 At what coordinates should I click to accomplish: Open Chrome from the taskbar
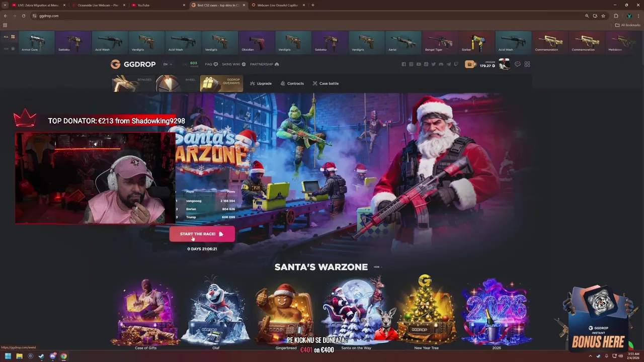tap(63, 356)
